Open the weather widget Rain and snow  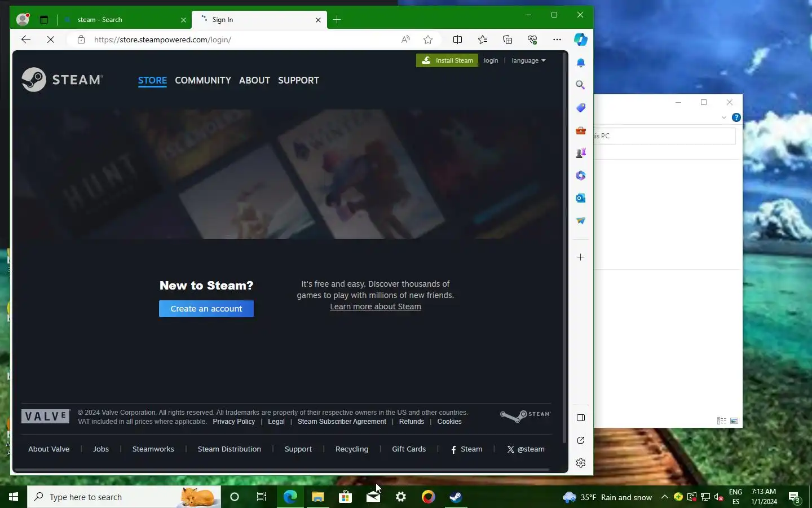pyautogui.click(x=608, y=497)
